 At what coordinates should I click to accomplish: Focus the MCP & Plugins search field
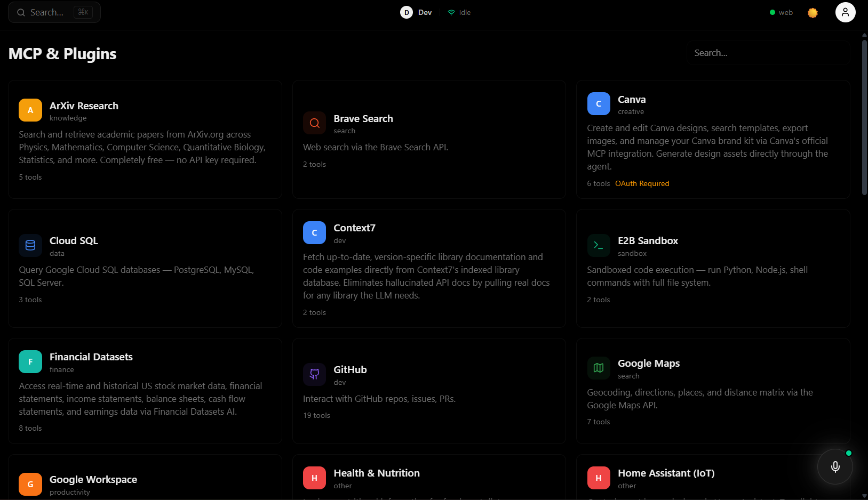tap(768, 53)
